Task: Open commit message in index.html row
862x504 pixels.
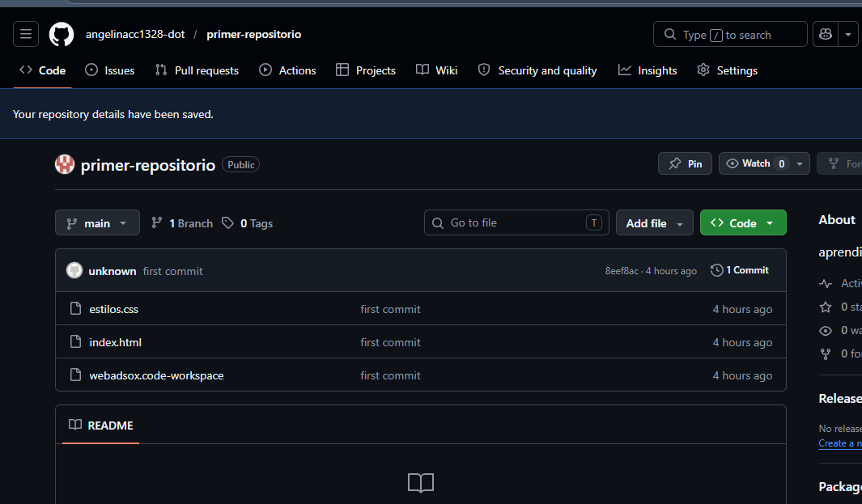Action: coord(390,342)
